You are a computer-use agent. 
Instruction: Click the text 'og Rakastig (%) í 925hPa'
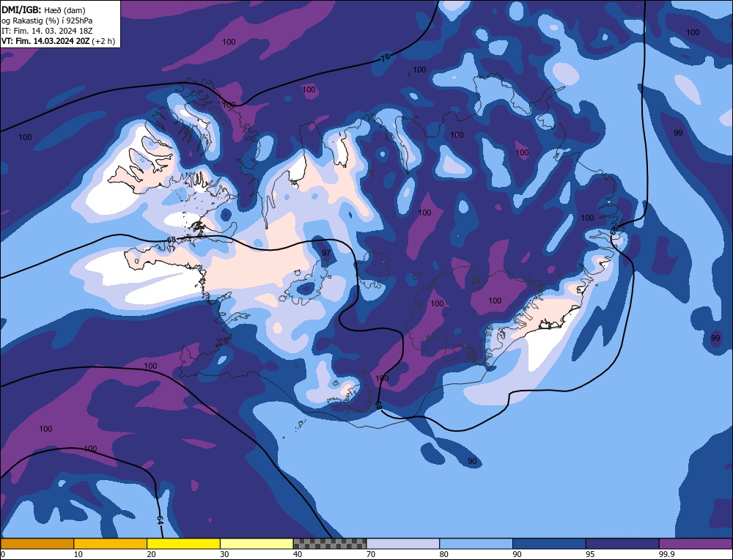point(47,21)
